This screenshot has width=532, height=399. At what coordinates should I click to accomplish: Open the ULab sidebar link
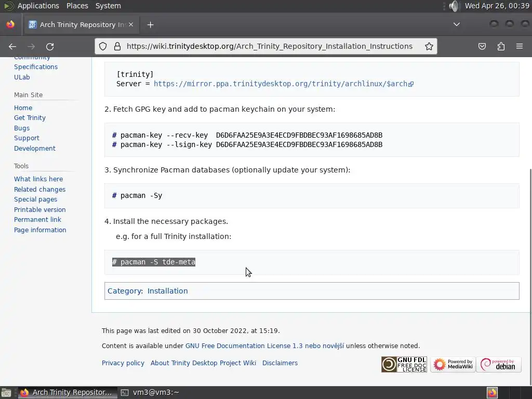[22, 77]
